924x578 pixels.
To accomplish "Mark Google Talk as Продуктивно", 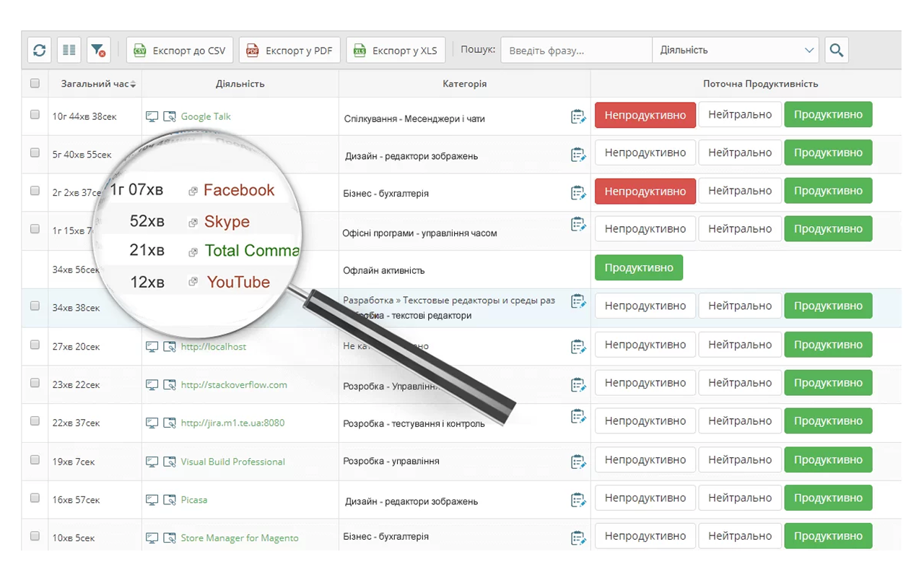I will [828, 115].
